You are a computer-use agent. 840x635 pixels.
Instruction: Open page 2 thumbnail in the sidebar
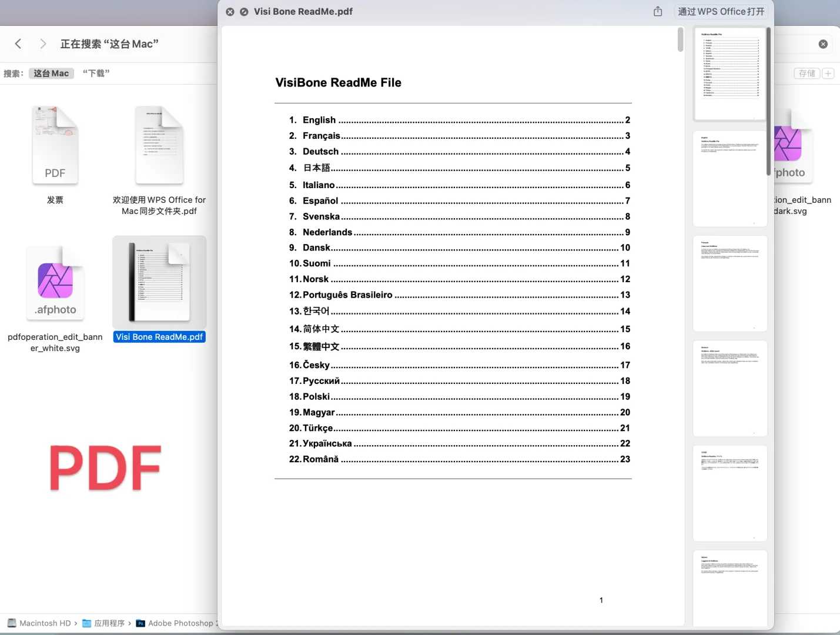tap(729, 179)
